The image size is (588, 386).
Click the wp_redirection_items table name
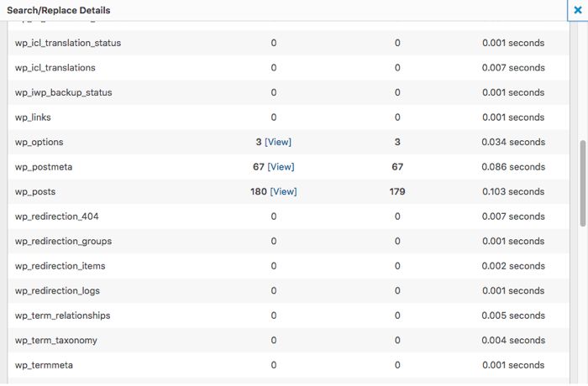pos(60,266)
